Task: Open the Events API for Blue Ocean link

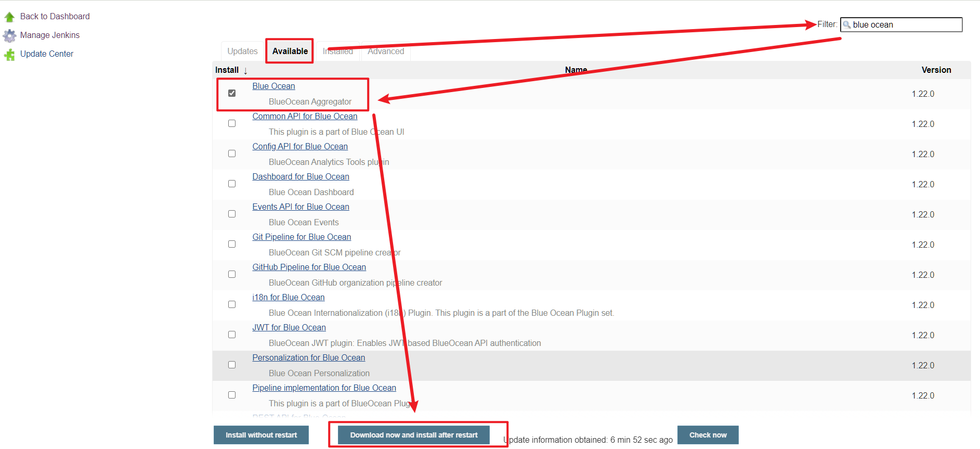Action: pos(300,207)
